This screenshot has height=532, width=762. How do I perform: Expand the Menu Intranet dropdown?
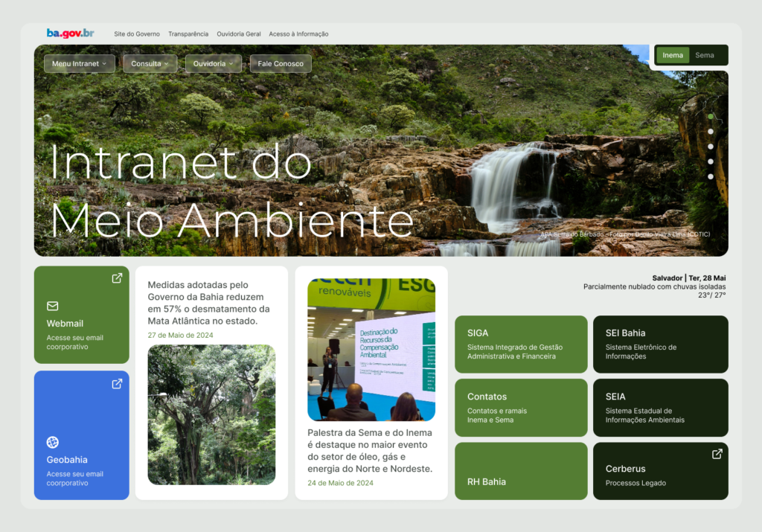click(79, 64)
